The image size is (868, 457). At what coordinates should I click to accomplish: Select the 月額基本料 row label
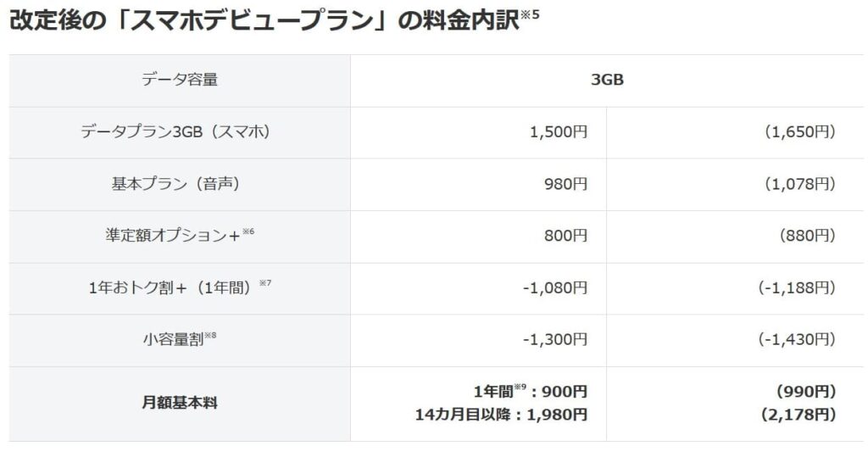pos(179,403)
